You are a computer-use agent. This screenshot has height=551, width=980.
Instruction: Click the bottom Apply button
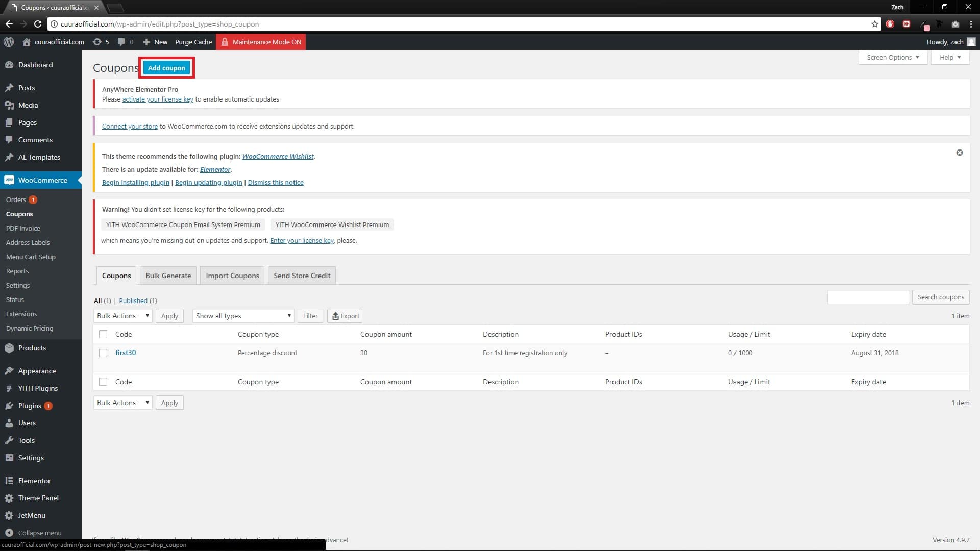tap(169, 403)
